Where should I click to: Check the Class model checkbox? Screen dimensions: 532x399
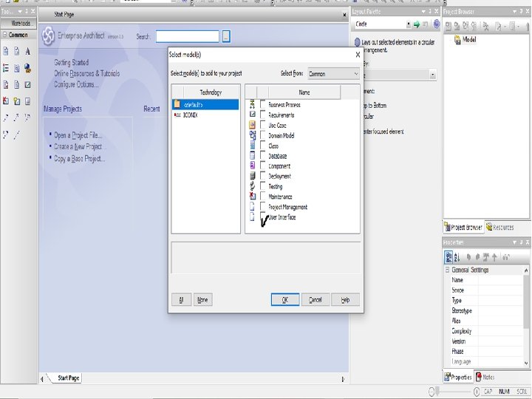tap(263, 145)
